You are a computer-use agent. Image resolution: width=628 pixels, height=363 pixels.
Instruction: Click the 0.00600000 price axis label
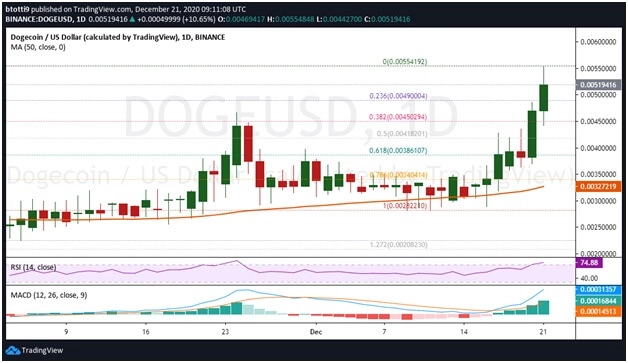coord(598,42)
